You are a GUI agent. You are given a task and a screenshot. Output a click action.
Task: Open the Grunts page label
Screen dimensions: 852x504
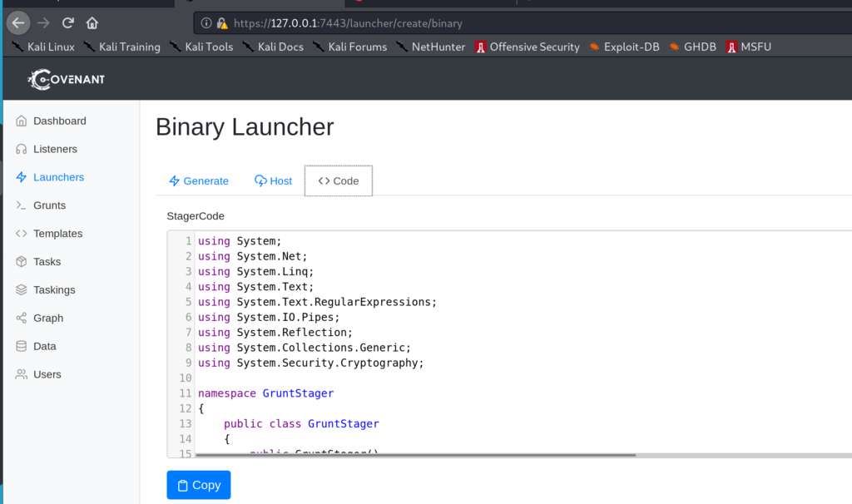click(49, 205)
